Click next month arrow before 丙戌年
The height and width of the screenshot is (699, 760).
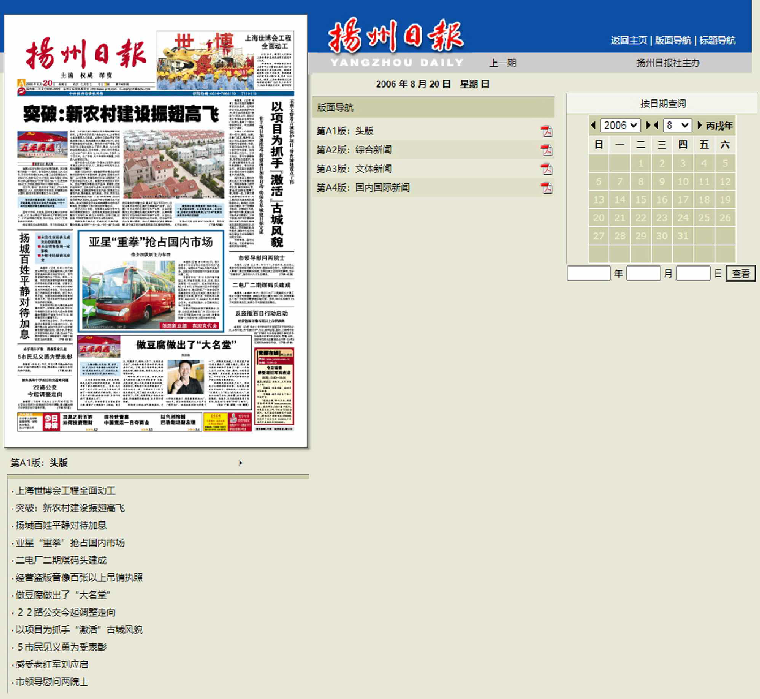pyautogui.click(x=699, y=126)
